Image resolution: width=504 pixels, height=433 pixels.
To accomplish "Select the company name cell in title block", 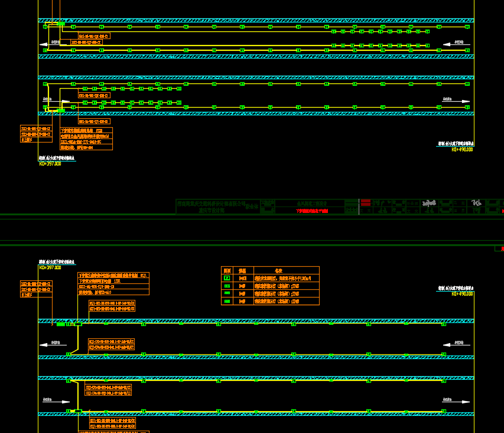I will pos(210,206).
